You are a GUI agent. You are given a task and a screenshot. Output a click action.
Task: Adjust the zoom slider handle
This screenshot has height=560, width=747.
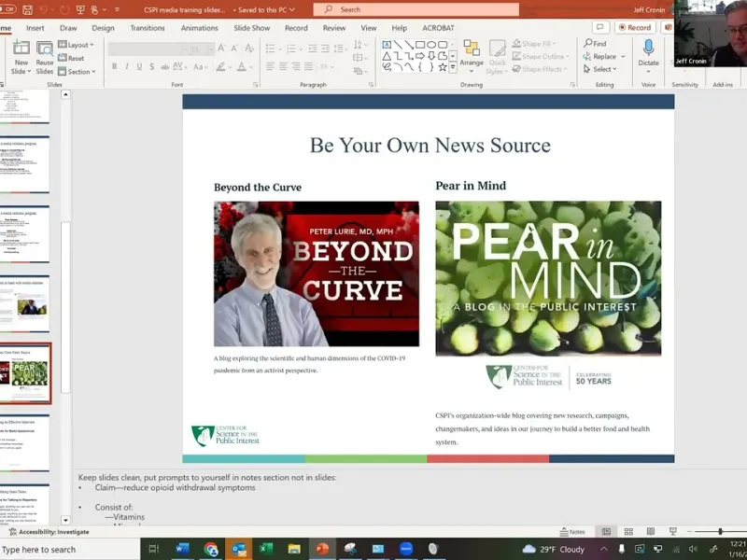[x=720, y=531]
